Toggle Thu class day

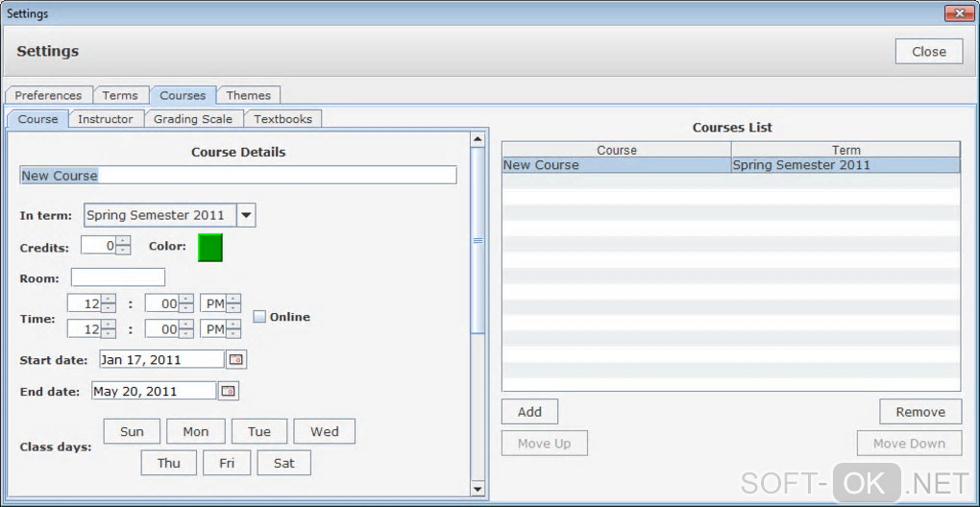[169, 463]
